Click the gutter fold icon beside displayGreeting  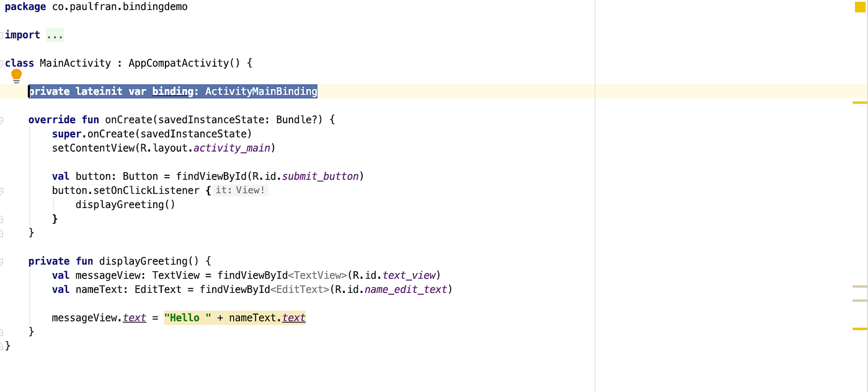(2, 261)
